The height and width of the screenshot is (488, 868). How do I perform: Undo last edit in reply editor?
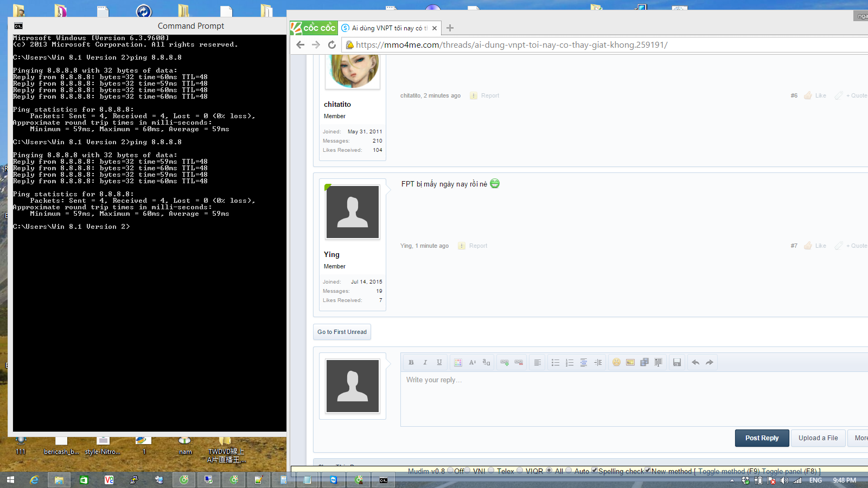click(x=695, y=362)
